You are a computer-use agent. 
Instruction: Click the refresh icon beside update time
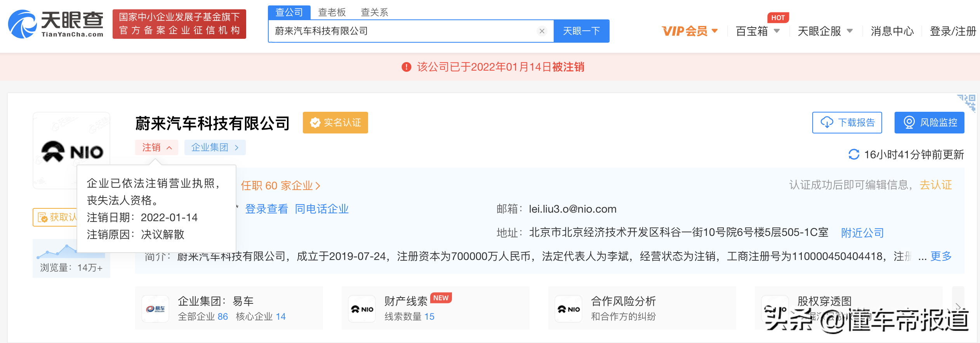pos(854,154)
